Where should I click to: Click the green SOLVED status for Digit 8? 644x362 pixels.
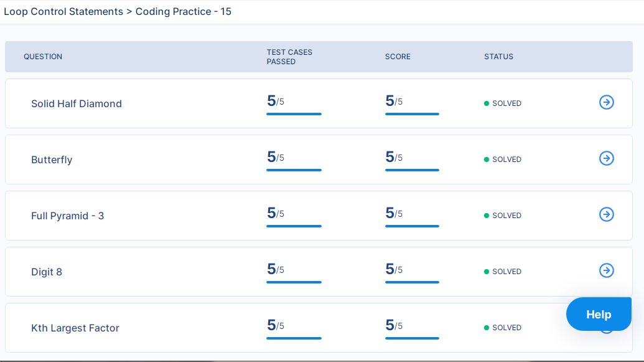coord(506,272)
